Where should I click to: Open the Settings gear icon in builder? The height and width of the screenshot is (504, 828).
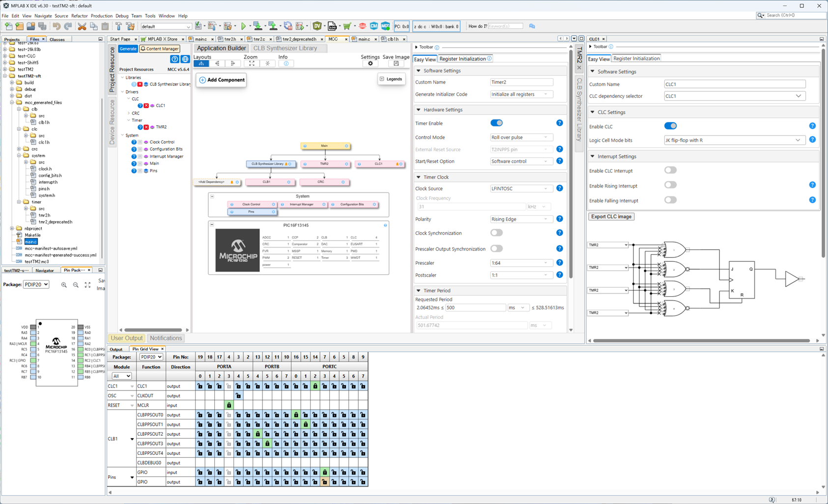point(371,63)
